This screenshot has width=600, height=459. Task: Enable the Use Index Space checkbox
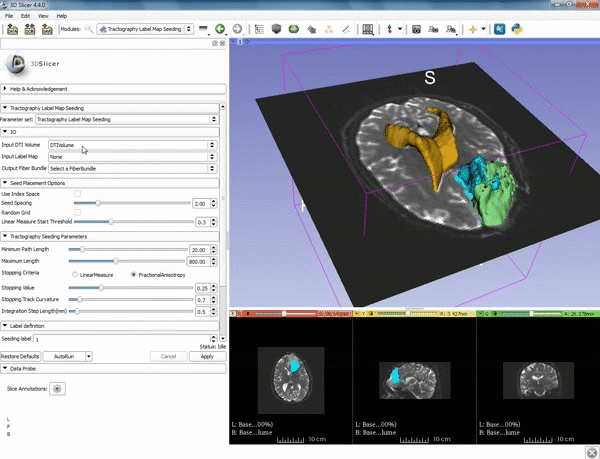pos(79,193)
